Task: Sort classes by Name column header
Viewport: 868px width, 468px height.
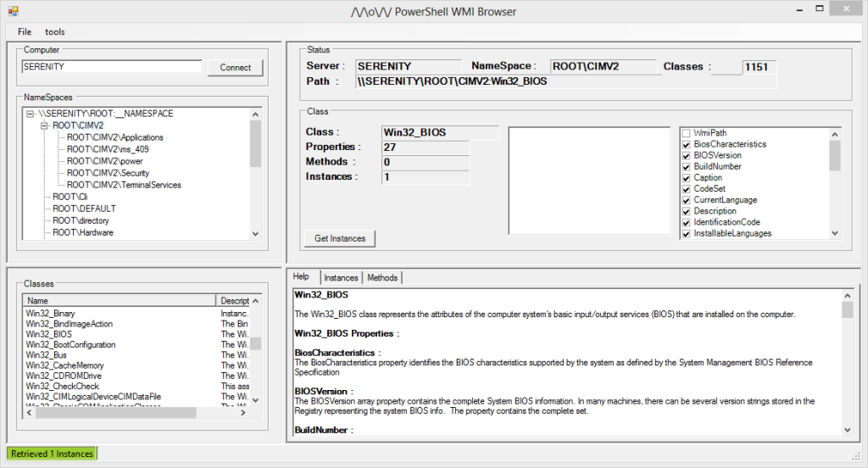Action: (x=119, y=301)
